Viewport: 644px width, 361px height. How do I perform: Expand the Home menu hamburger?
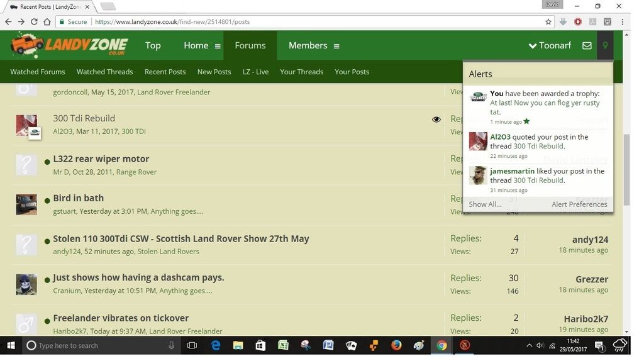pyautogui.click(x=218, y=46)
